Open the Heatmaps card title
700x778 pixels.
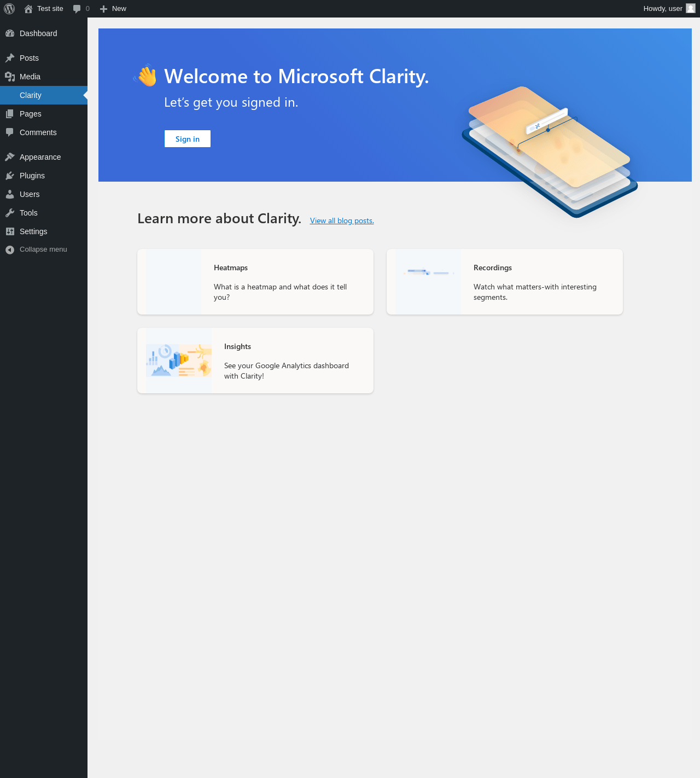[x=231, y=268]
